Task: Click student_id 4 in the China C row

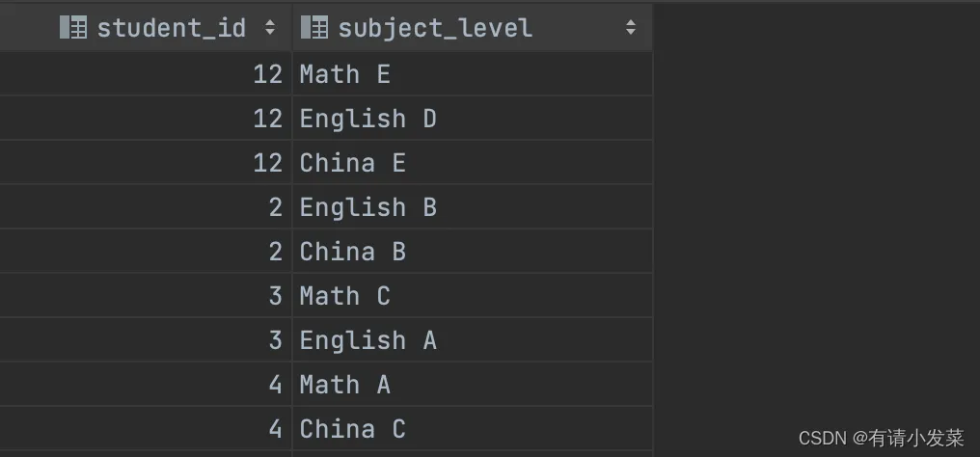Action: click(x=275, y=429)
